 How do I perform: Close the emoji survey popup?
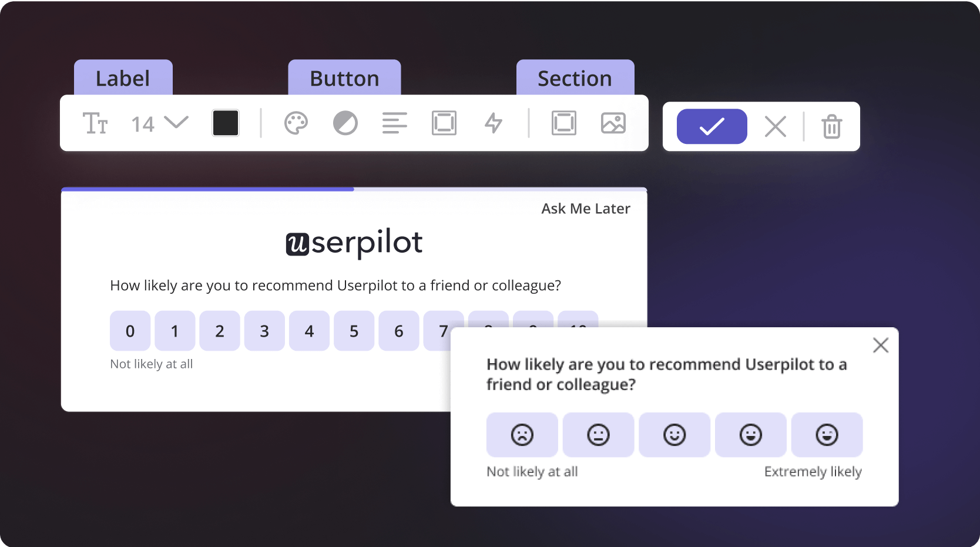coord(880,345)
